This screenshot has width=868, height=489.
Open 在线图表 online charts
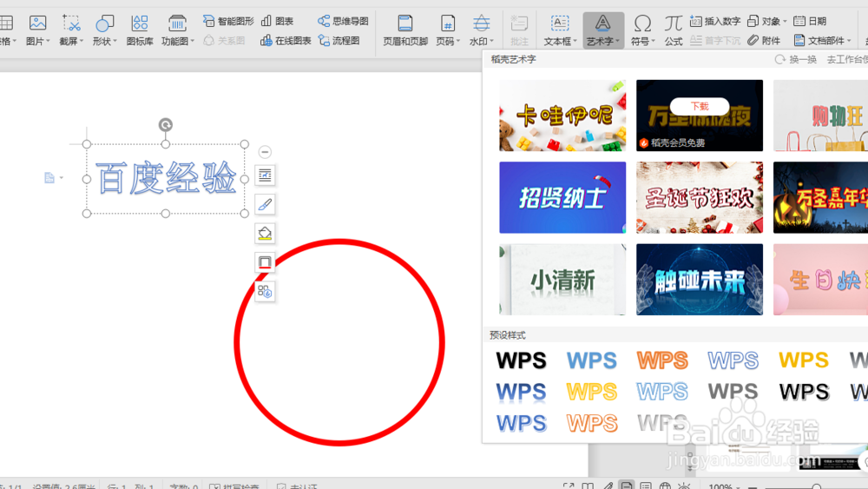[286, 41]
